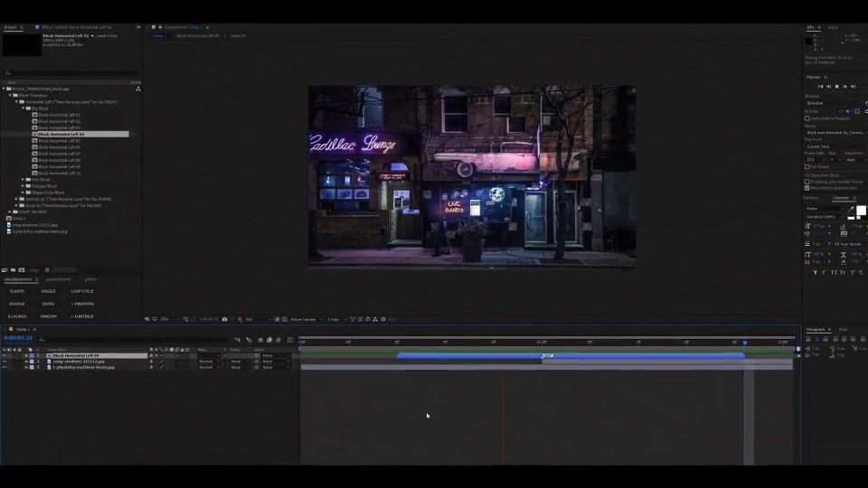This screenshot has width=868, height=488.
Task: Enable the Full Screen checkbox
Action: click(x=807, y=166)
